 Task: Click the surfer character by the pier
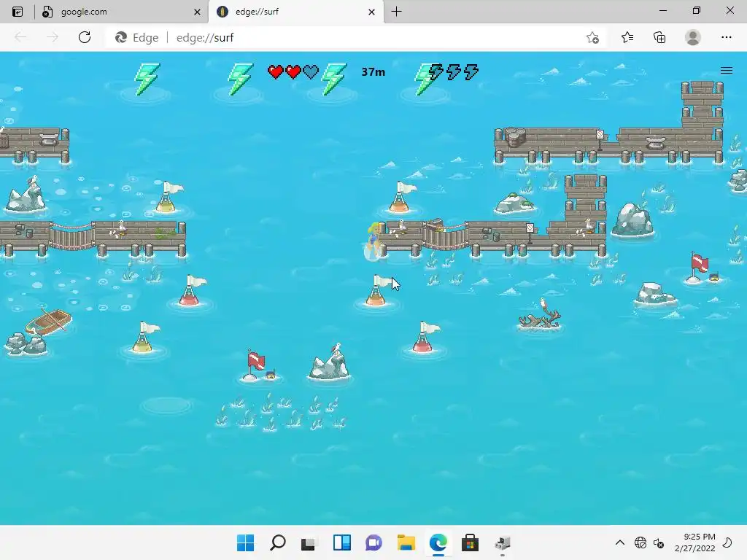(x=373, y=241)
